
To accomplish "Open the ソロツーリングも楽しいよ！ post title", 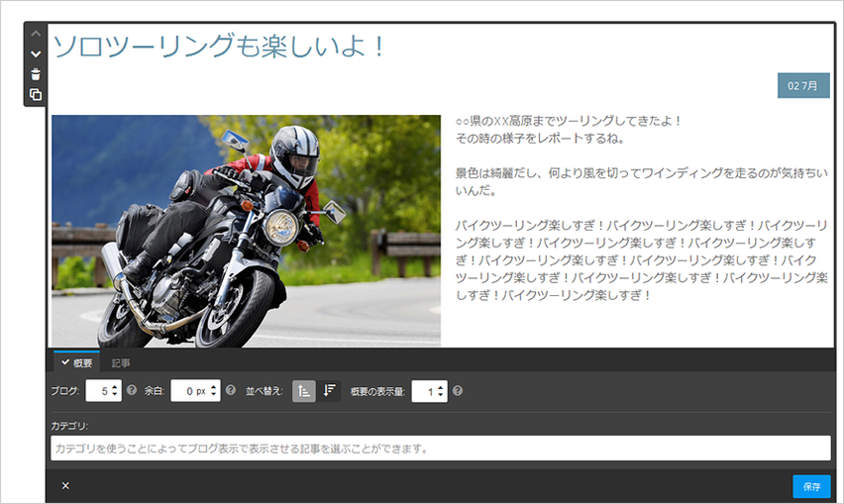I will pos(220,47).
